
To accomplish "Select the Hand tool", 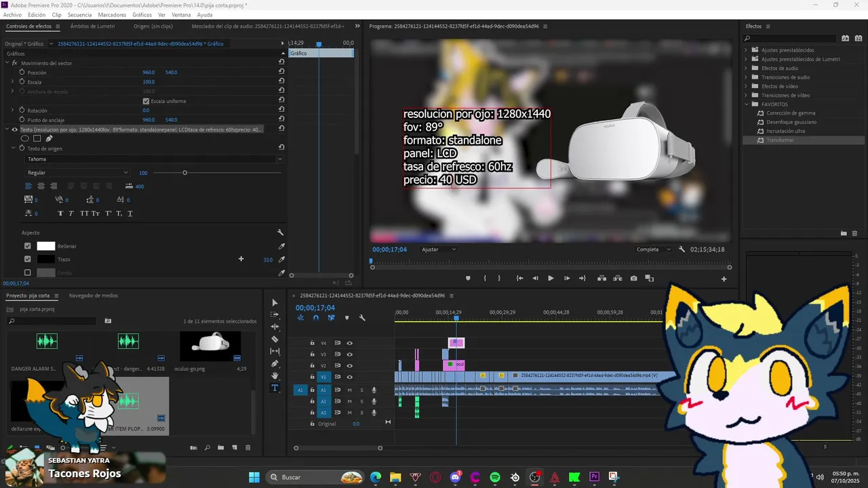I will click(x=275, y=375).
